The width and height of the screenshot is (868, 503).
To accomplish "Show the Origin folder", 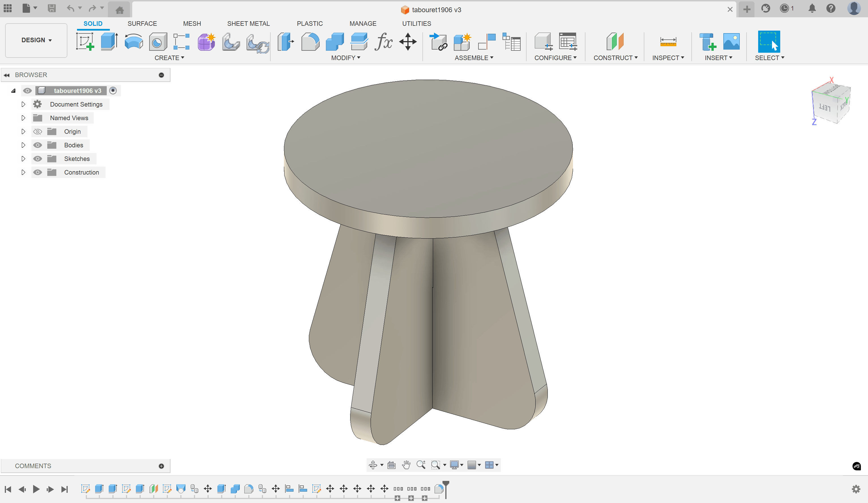I will (x=38, y=131).
